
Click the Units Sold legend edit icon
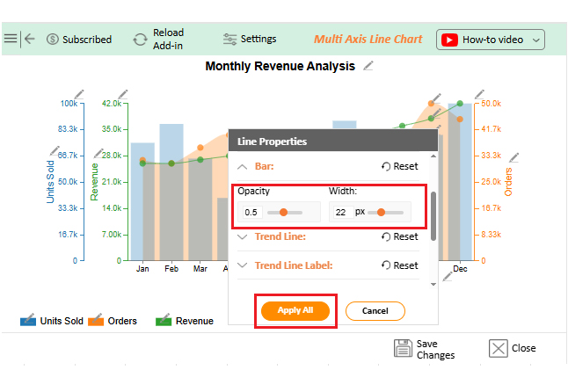tap(28, 320)
